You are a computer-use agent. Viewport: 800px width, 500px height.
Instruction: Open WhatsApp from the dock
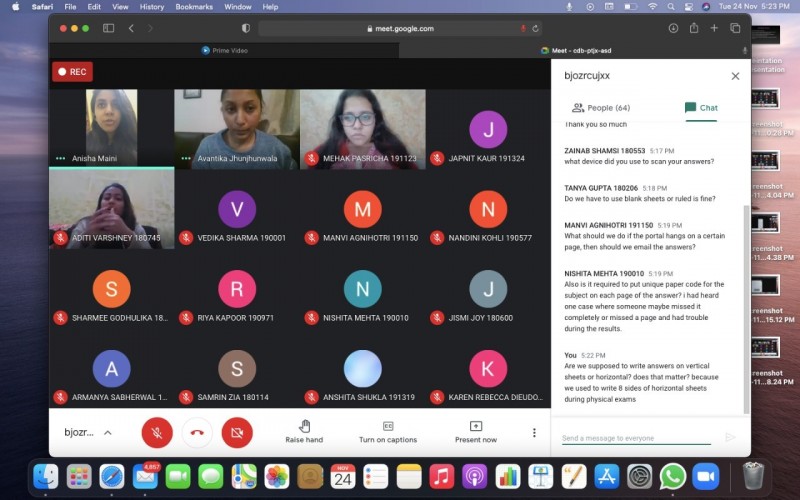pos(672,477)
